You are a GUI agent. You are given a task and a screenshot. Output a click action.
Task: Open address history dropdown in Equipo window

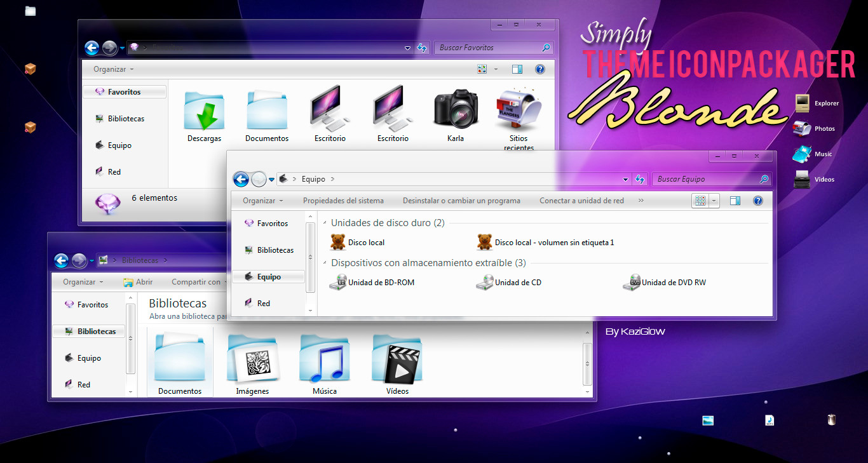[625, 180]
